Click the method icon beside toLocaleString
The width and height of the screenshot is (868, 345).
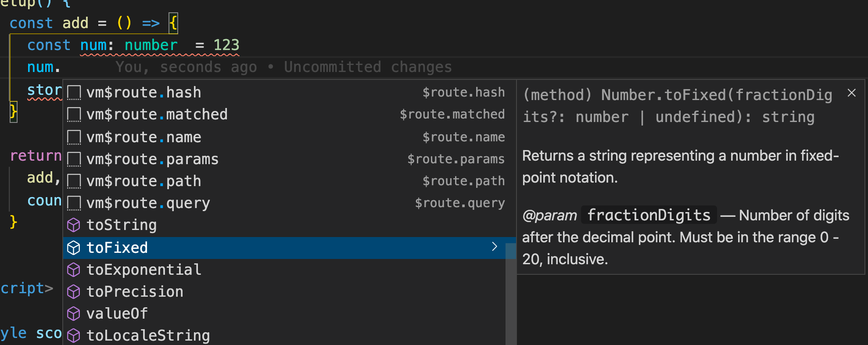(73, 336)
